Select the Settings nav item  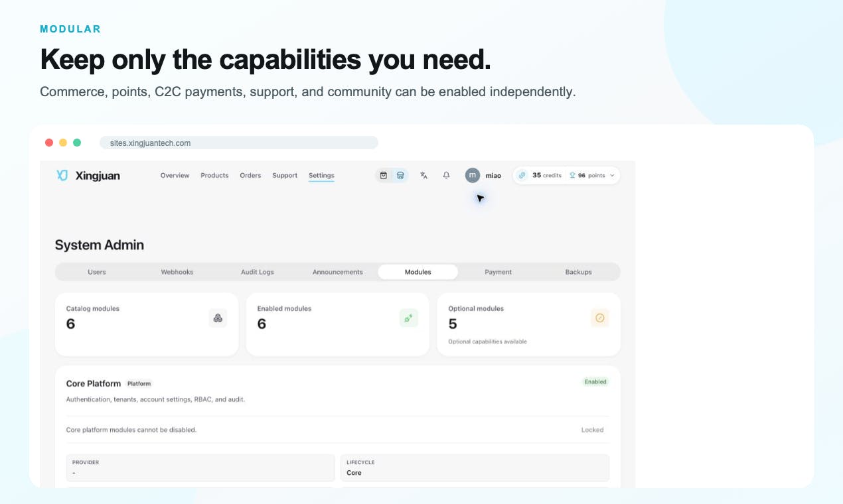pos(321,175)
